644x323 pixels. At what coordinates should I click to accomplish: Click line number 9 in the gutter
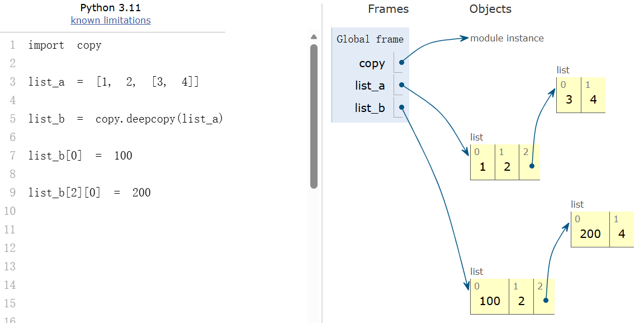point(13,192)
